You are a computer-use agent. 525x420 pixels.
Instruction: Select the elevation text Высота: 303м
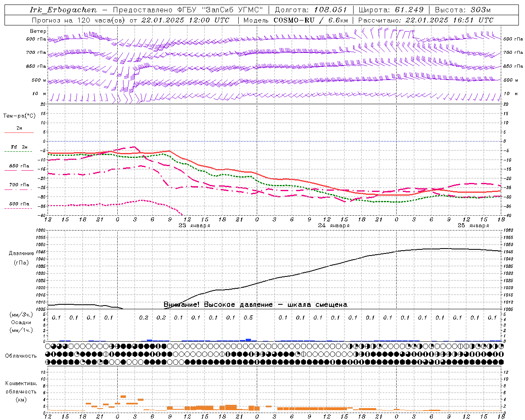pyautogui.click(x=463, y=10)
